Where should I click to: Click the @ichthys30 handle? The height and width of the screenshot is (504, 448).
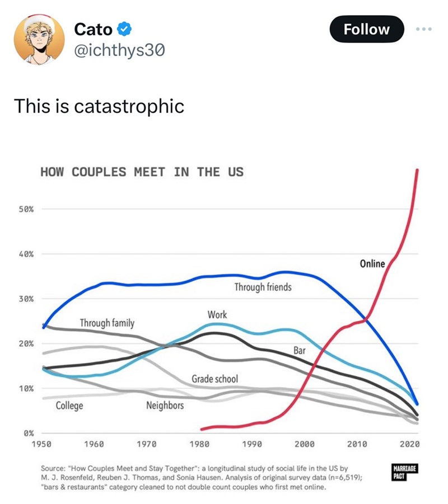(120, 51)
